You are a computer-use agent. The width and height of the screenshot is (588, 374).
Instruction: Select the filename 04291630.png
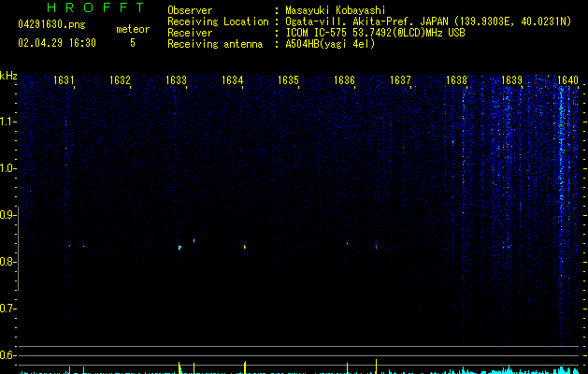pos(51,24)
